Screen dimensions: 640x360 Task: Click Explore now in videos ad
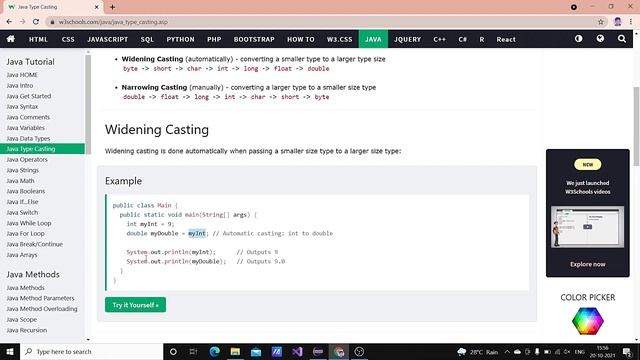588,264
